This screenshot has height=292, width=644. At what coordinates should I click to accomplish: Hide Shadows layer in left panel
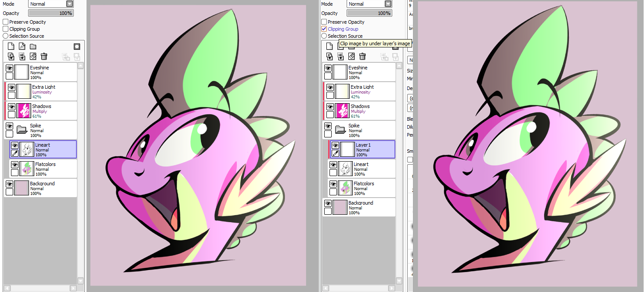coord(11,107)
